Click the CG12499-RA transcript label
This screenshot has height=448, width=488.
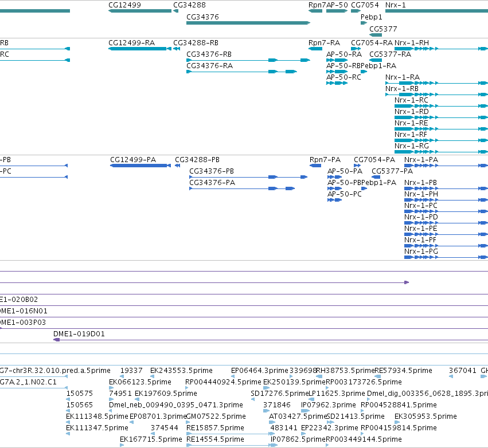[131, 43]
